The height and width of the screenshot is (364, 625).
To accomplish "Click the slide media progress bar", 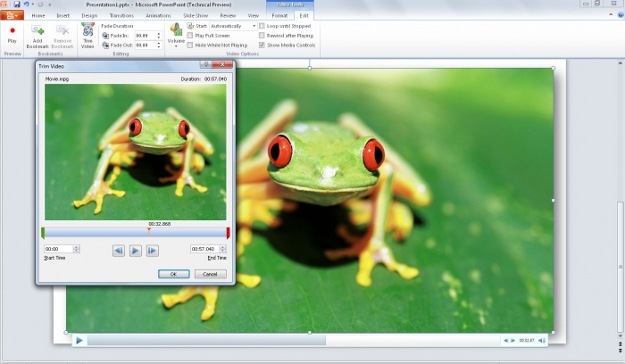I will tap(293, 341).
